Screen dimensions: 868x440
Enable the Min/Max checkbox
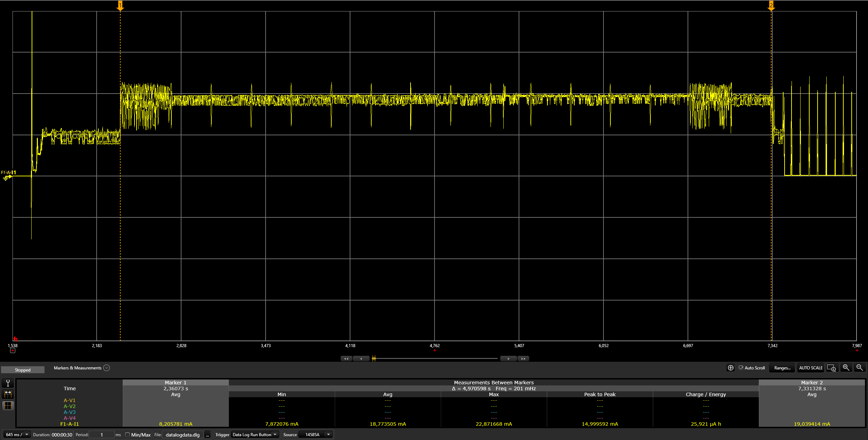127,434
